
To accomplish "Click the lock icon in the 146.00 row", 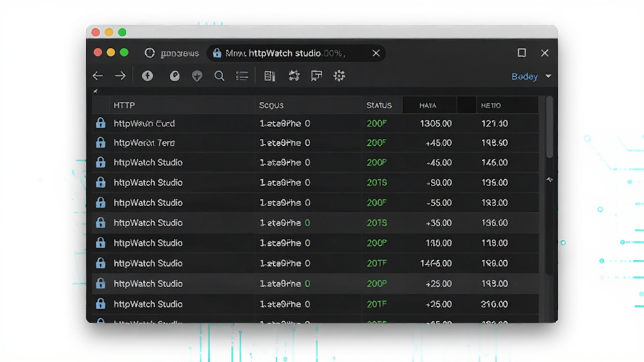I will (x=101, y=162).
